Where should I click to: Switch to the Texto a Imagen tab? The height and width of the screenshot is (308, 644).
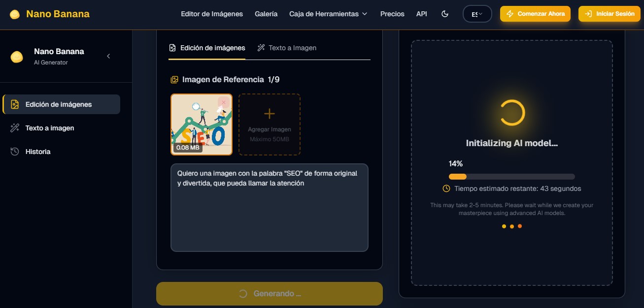click(287, 48)
